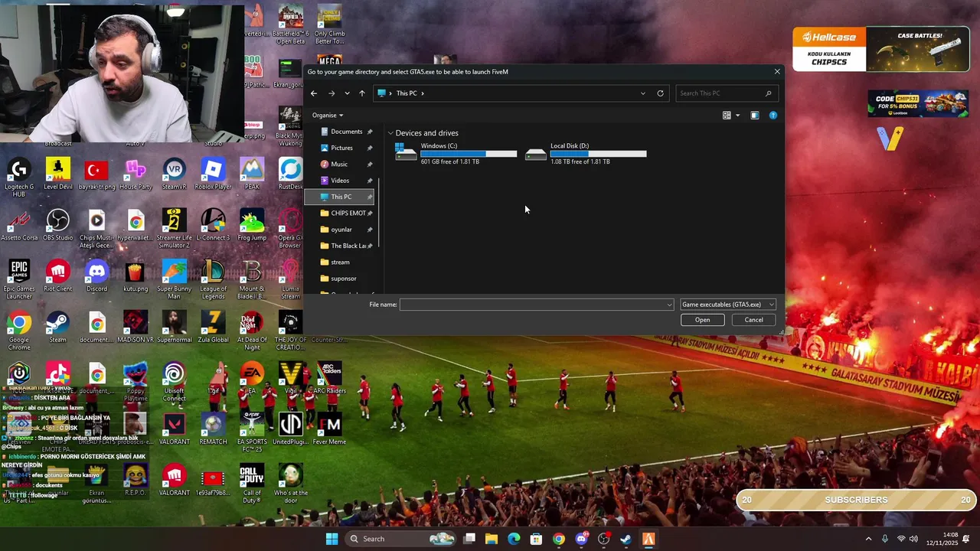Open the Game executables file type dropdown
The image size is (980, 551).
[727, 305]
